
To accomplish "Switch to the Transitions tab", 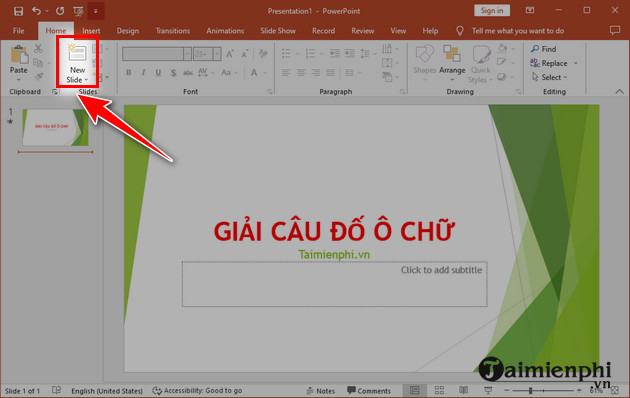I will pyautogui.click(x=173, y=31).
